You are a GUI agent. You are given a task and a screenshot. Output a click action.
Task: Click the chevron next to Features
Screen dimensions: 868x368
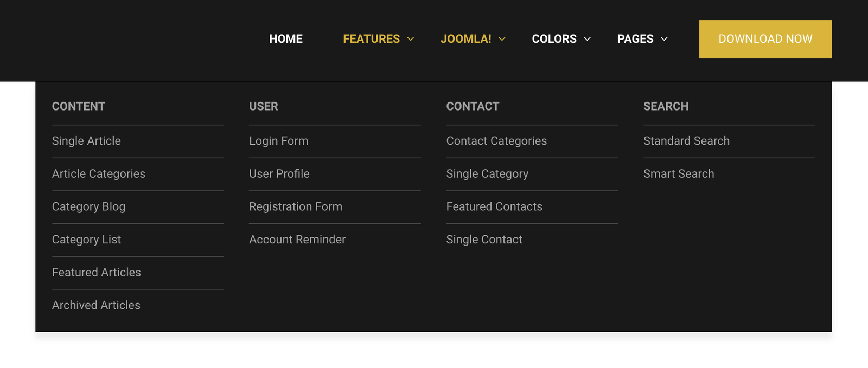(411, 39)
